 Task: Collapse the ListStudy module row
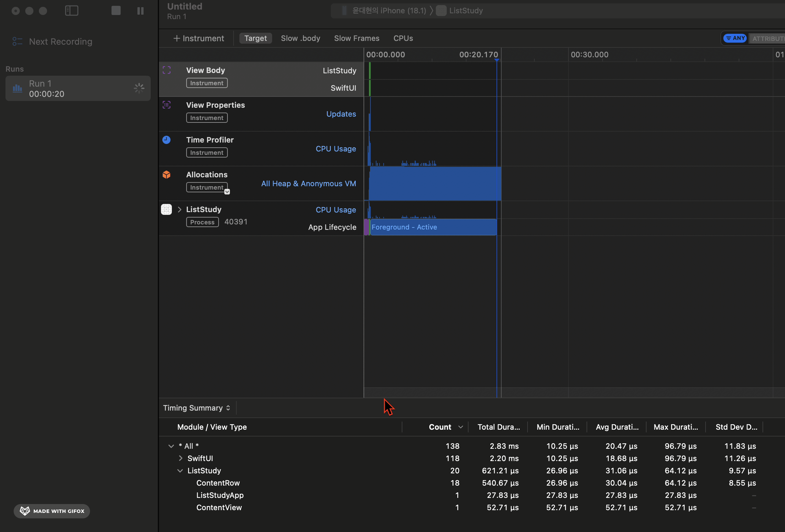180,471
